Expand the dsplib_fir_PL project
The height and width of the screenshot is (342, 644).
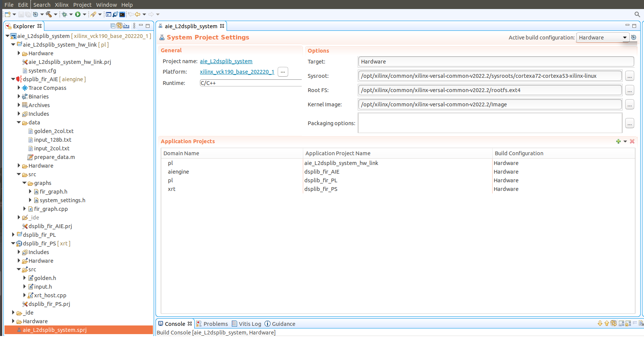[13, 235]
